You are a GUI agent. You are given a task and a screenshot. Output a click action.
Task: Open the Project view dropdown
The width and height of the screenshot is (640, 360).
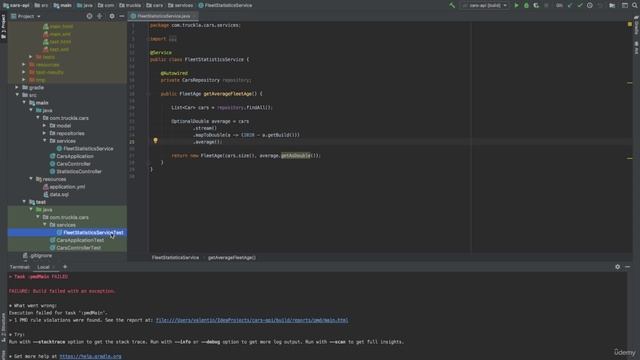click(x=26, y=16)
